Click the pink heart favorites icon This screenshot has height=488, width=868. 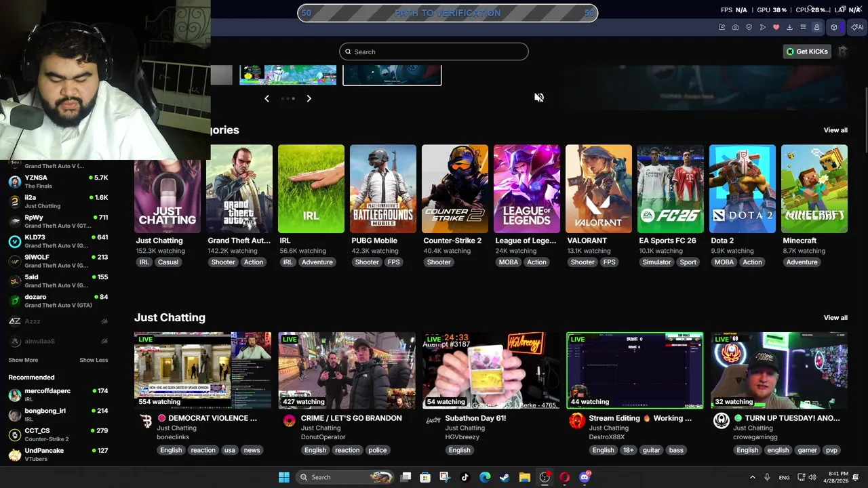(776, 27)
